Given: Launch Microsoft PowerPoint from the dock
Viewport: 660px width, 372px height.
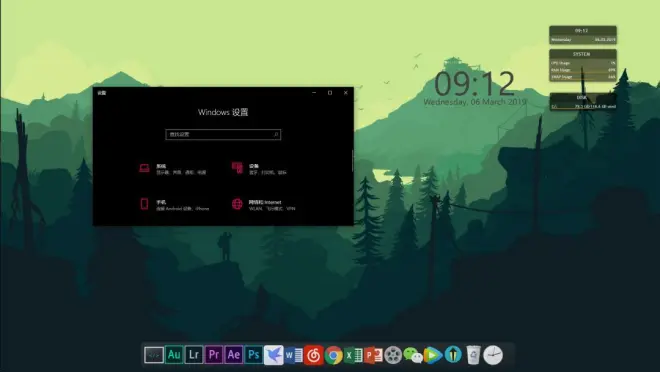Looking at the screenshot, I should click(373, 356).
